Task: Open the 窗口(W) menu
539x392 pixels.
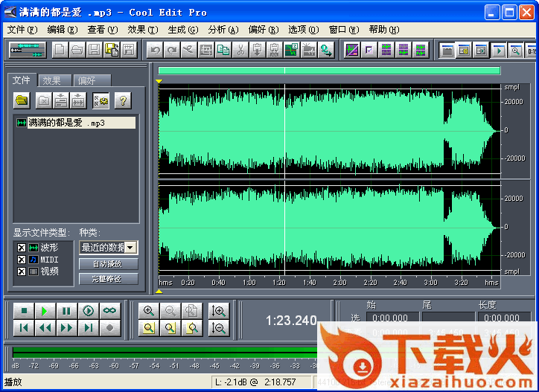Action: 344,30
